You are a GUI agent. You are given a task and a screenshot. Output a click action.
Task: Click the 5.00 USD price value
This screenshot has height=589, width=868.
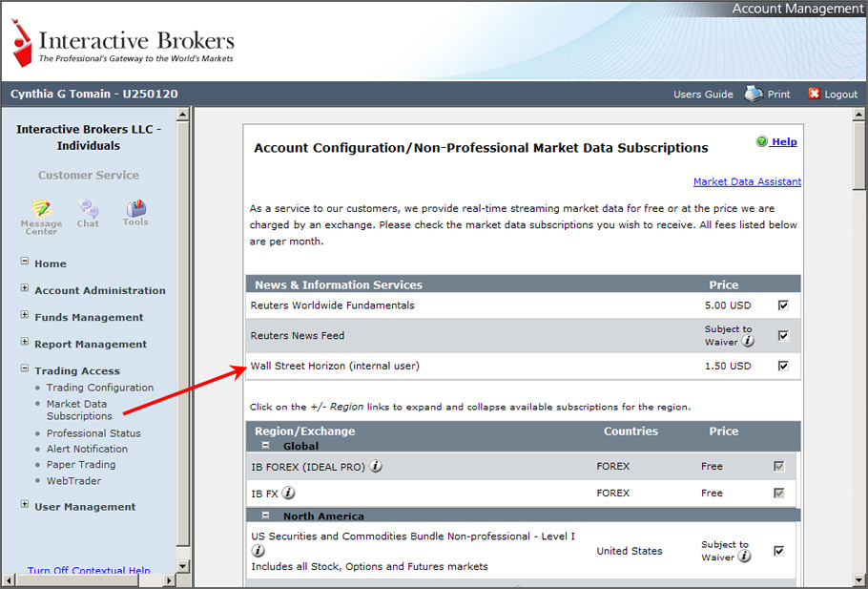(728, 305)
